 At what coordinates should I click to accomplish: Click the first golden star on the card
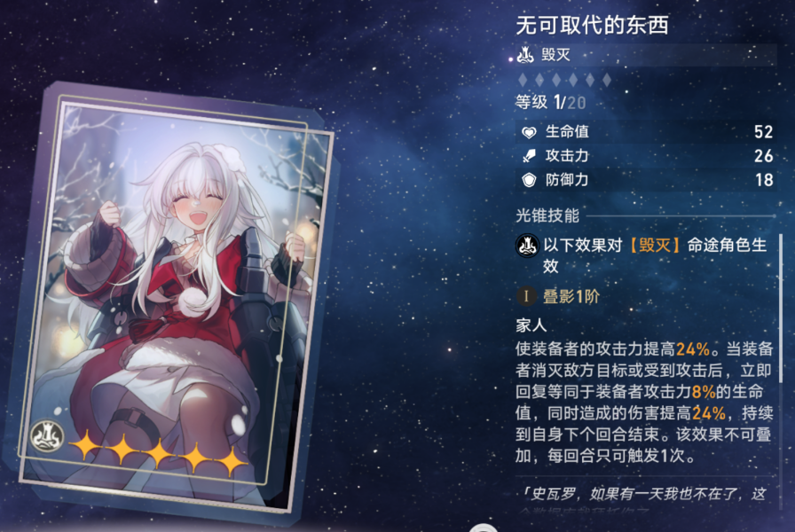point(87,445)
